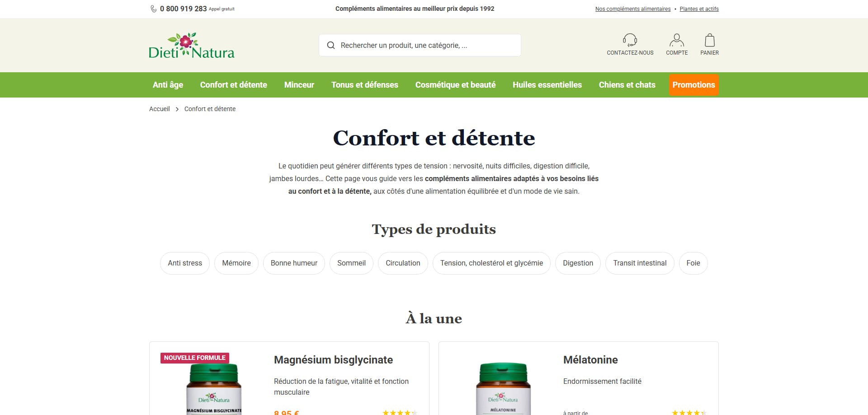Image resolution: width=868 pixels, height=415 pixels.
Task: Select the Bonne humeur product type
Action: click(294, 263)
